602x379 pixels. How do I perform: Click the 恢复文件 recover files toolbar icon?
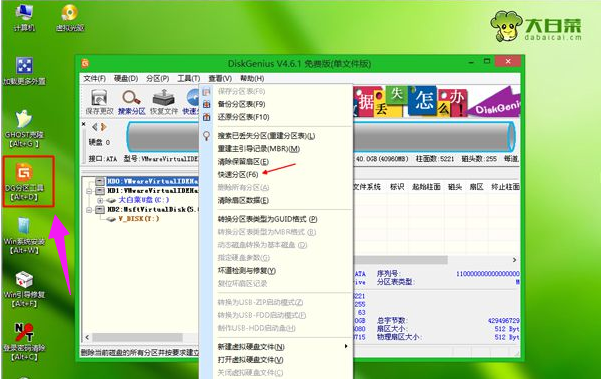(164, 102)
